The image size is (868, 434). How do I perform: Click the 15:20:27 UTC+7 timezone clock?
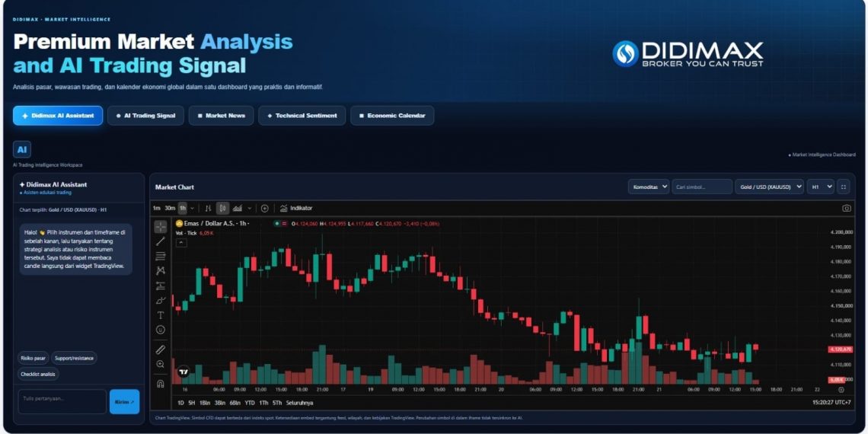pos(831,403)
